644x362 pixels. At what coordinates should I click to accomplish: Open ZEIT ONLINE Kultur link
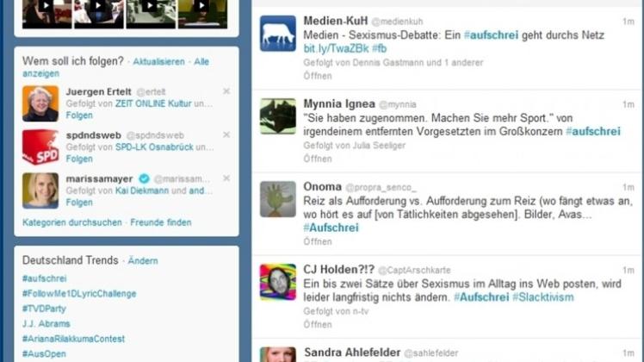coord(153,103)
